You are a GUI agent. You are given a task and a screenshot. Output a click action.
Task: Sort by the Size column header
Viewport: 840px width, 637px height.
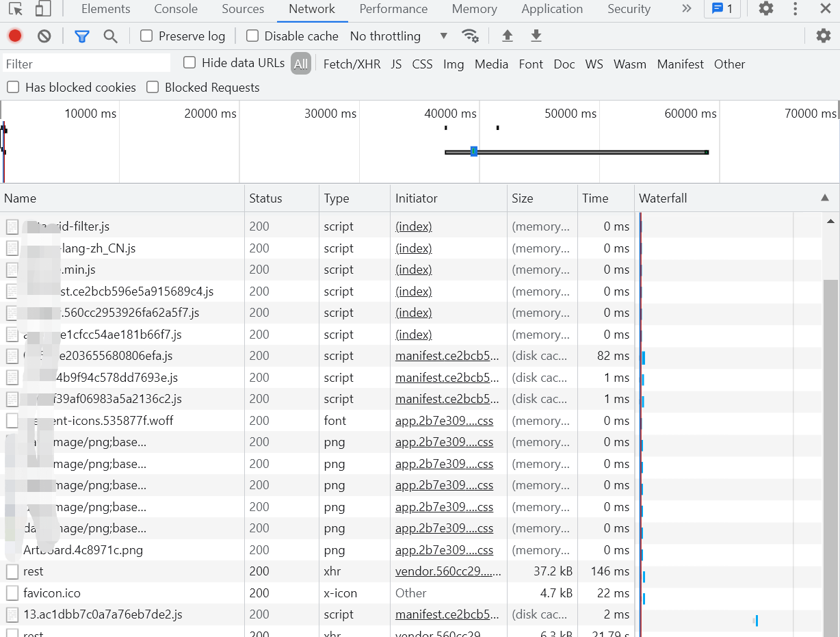tap(542, 198)
